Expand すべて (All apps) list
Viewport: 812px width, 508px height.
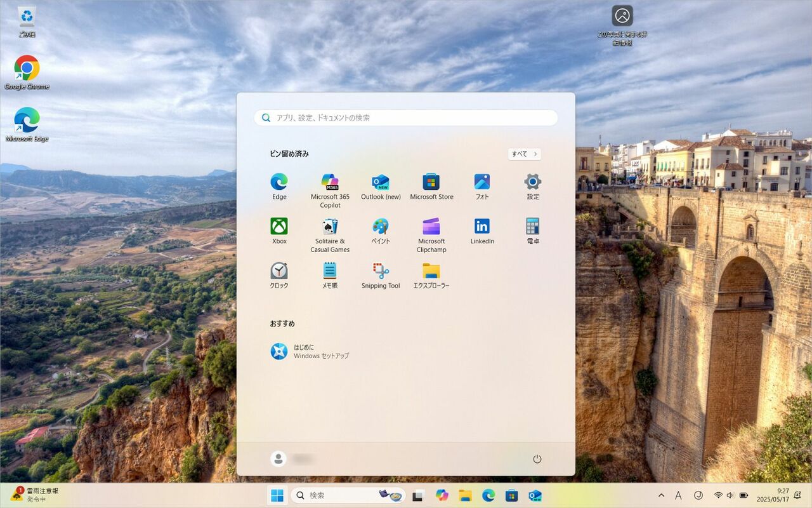525,154
